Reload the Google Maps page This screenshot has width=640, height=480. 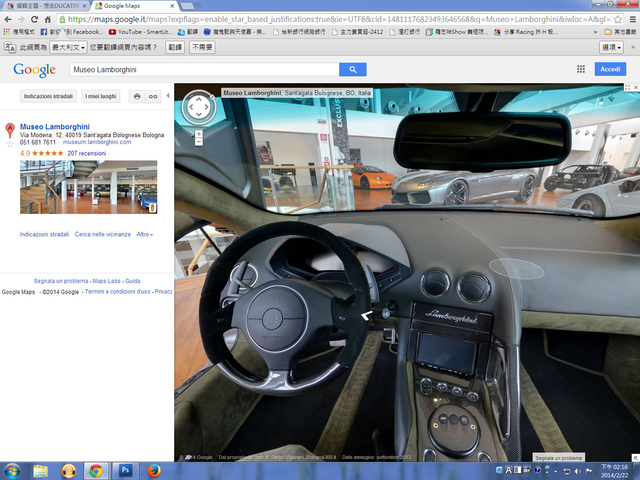click(x=35, y=19)
